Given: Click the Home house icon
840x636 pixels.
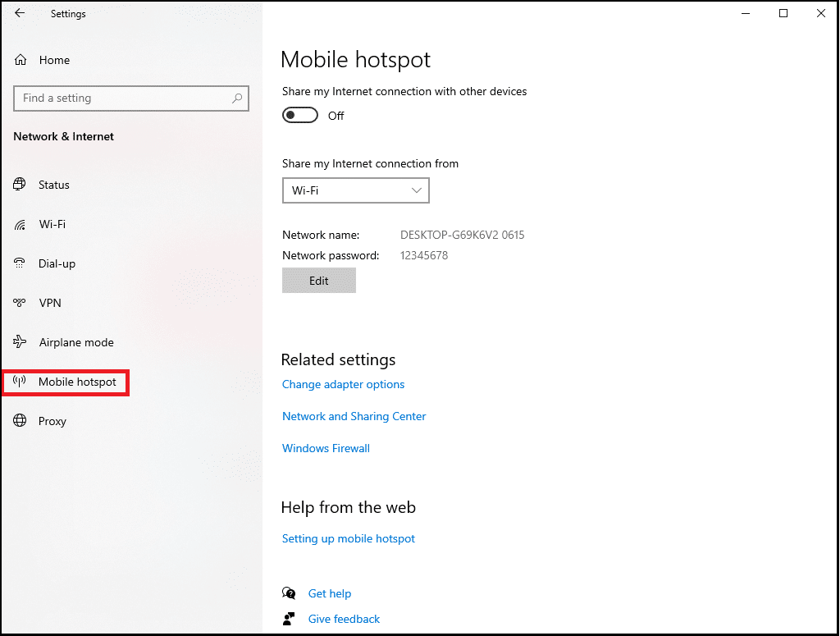Looking at the screenshot, I should [x=21, y=60].
